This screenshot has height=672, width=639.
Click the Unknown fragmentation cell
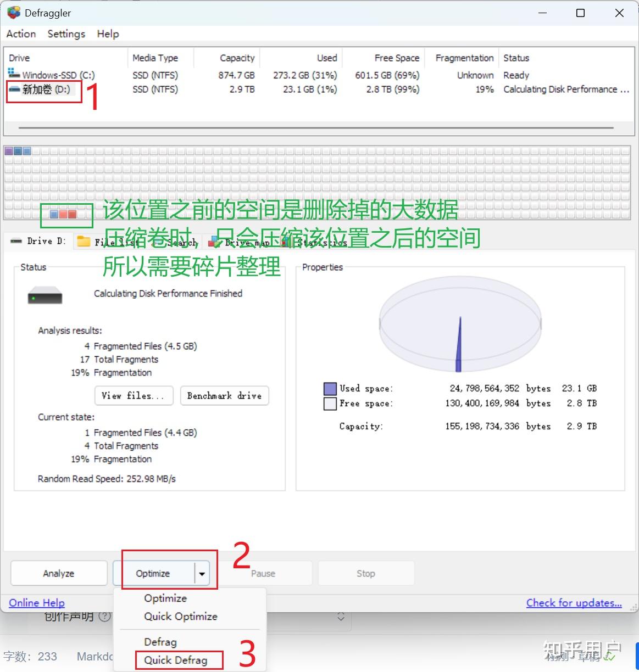(476, 75)
